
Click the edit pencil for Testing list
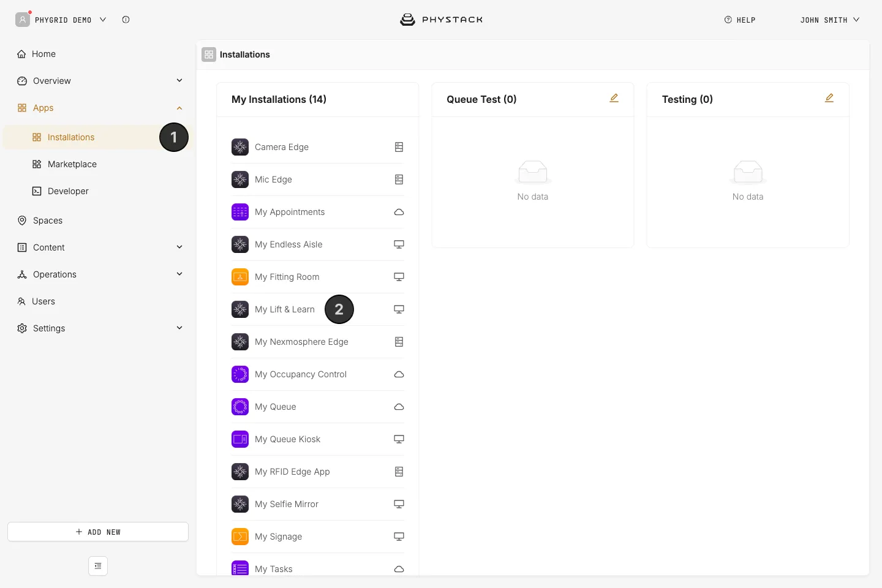829,98
